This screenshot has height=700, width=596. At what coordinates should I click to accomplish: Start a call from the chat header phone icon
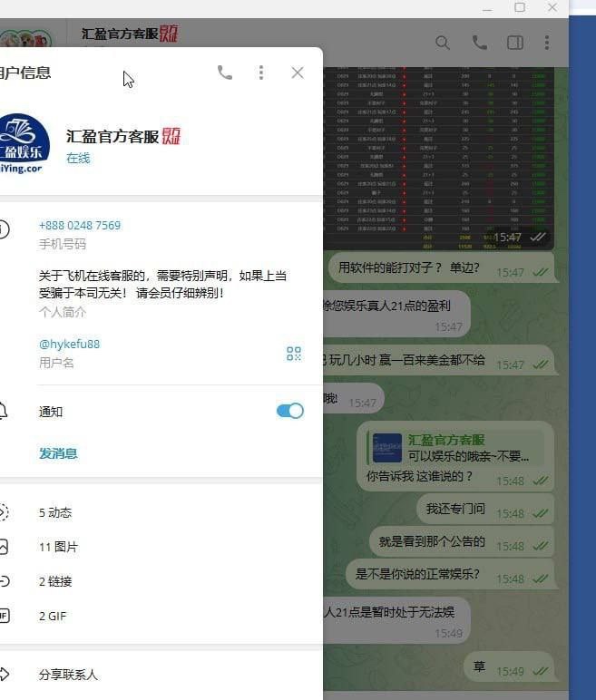point(479,43)
